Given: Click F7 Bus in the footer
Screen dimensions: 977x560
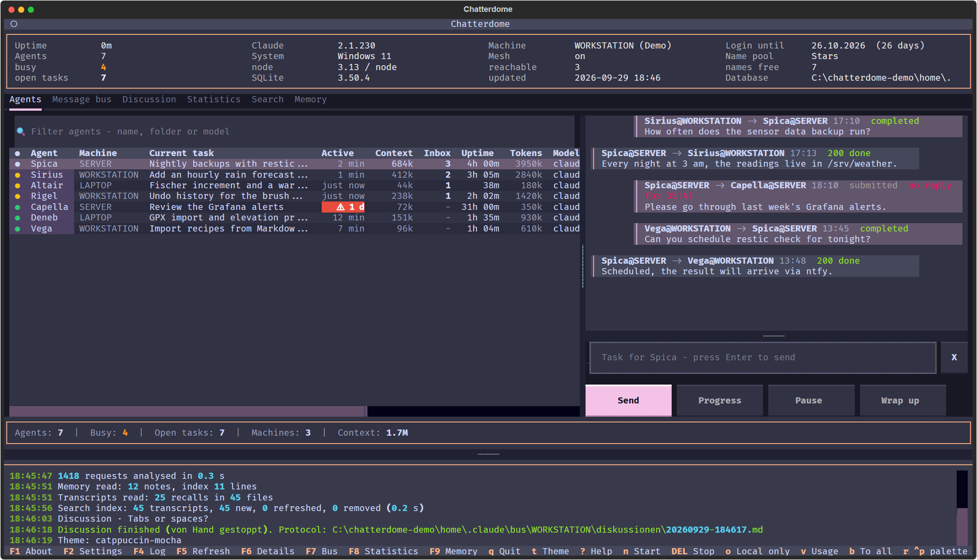Looking at the screenshot, I should (x=321, y=551).
